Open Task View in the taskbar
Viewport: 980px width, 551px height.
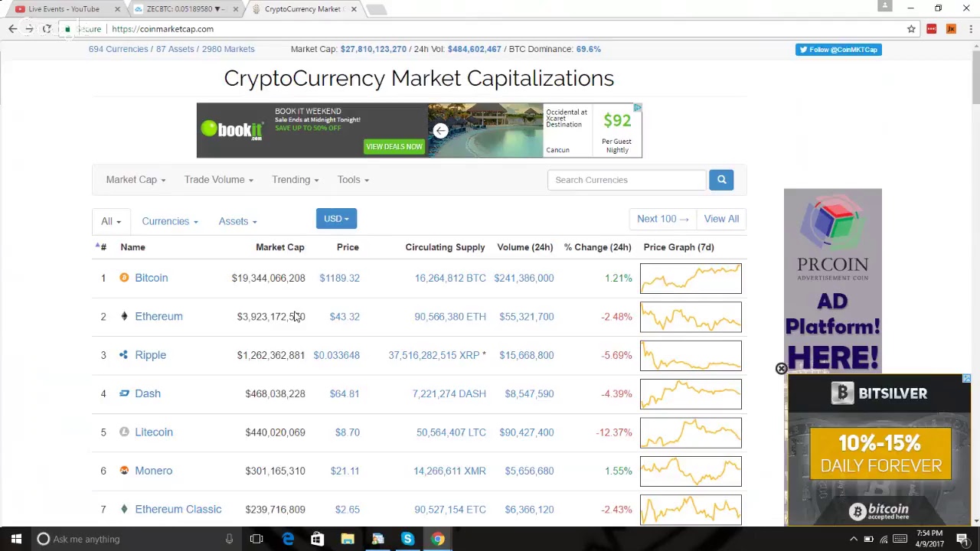point(256,539)
